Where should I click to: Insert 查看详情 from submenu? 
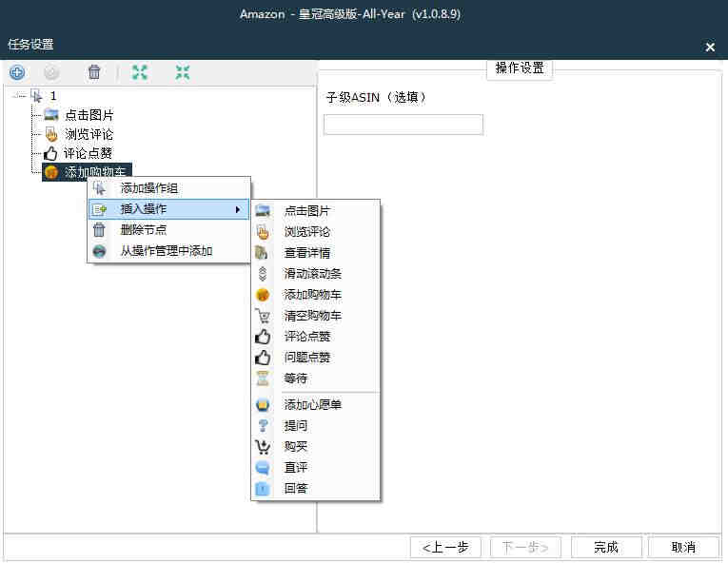pyautogui.click(x=316, y=252)
